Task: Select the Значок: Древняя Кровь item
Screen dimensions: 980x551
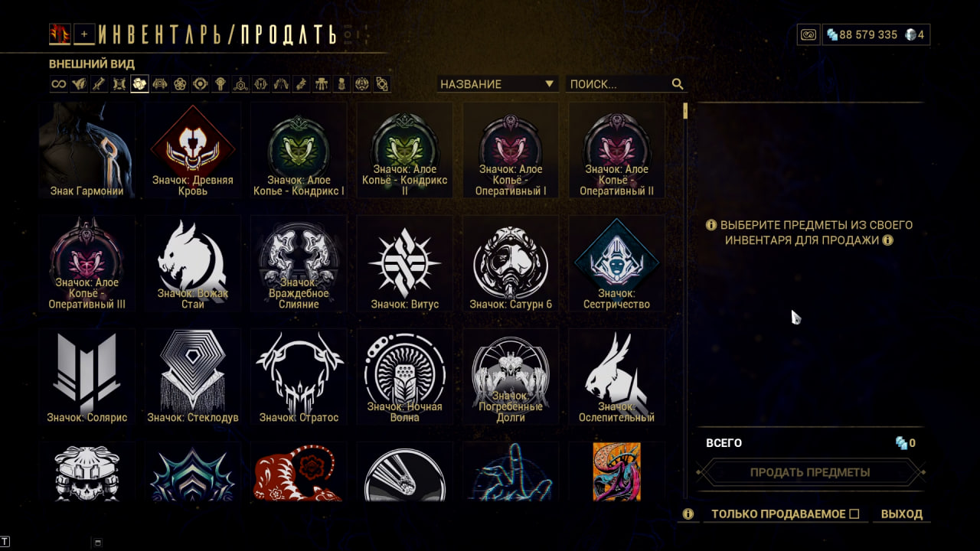Action: pos(193,151)
